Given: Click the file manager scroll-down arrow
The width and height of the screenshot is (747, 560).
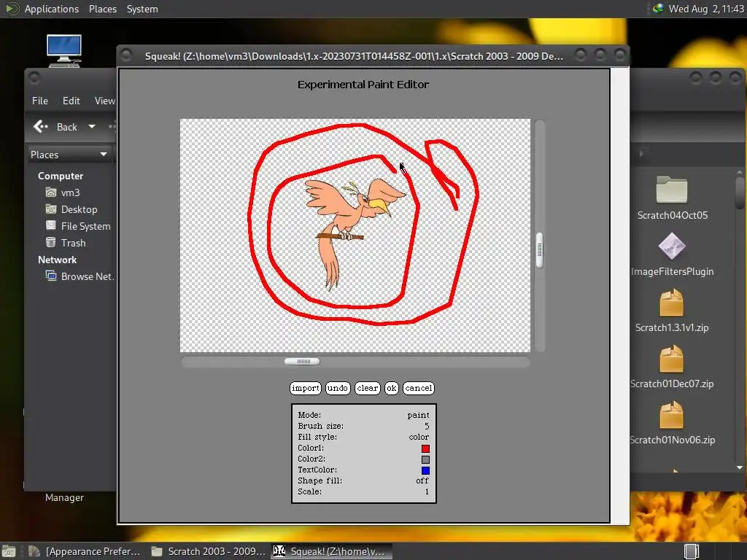Looking at the screenshot, I should [x=740, y=467].
